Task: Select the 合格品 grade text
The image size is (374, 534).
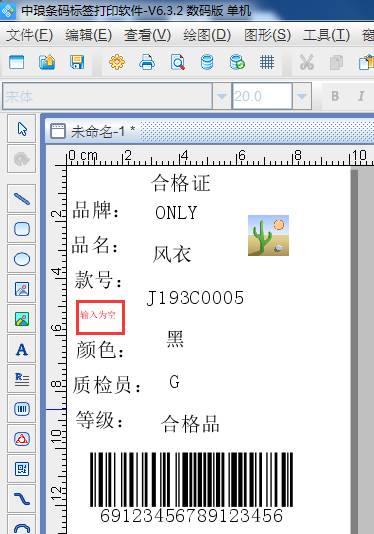Action: coord(190,424)
